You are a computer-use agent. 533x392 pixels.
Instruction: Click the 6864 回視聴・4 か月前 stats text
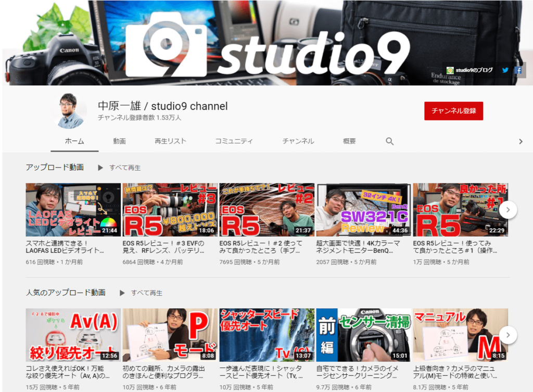coord(153,262)
